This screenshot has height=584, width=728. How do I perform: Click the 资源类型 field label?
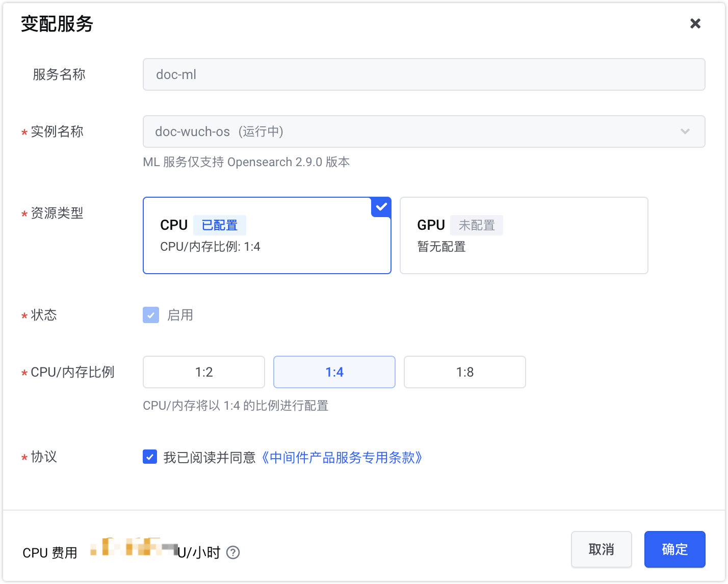[57, 213]
